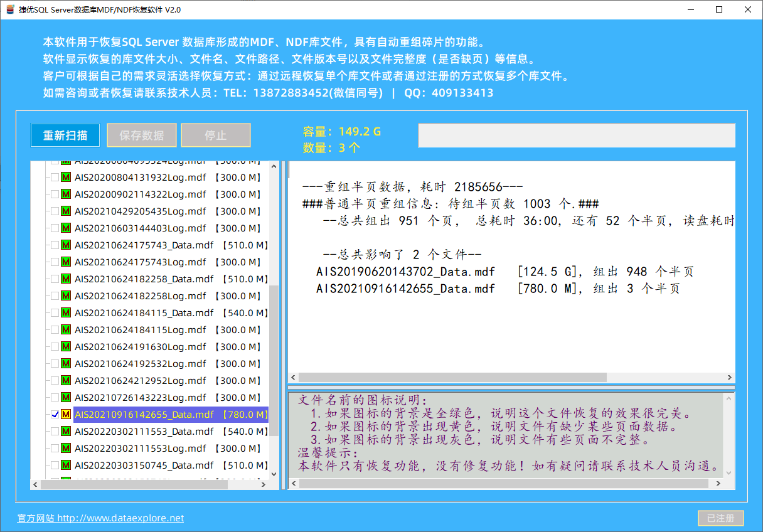Select the file name AIS20200902114322Log.mdf

(x=141, y=194)
